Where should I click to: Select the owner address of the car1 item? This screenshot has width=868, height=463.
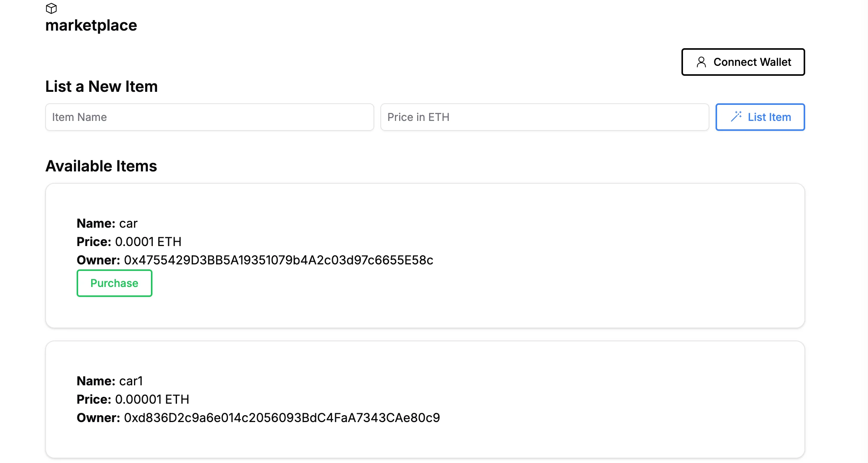282,418
